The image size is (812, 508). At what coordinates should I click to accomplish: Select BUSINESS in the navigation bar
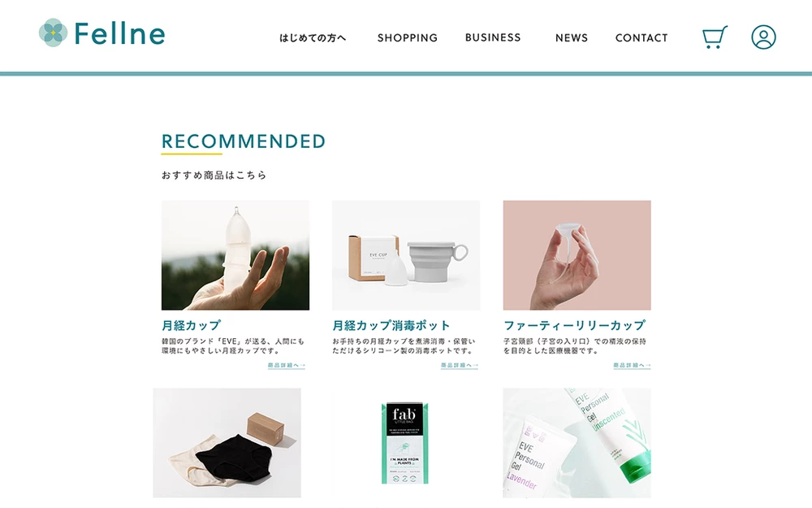coord(493,37)
